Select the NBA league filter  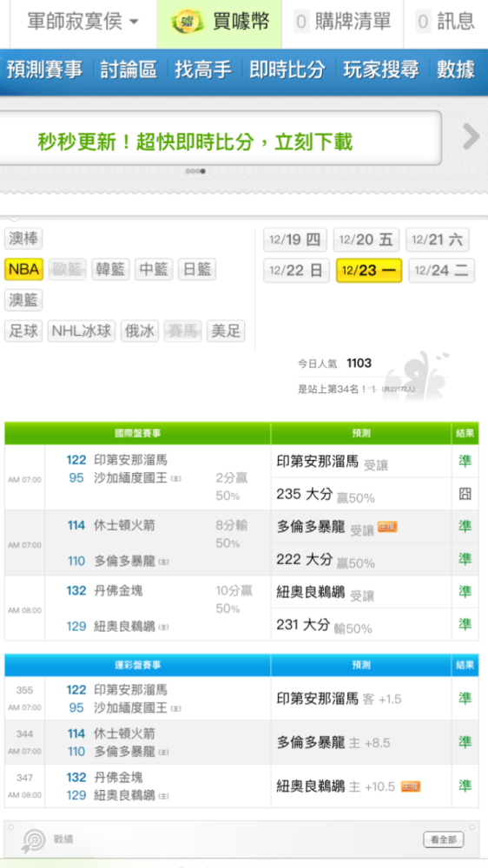[23, 270]
